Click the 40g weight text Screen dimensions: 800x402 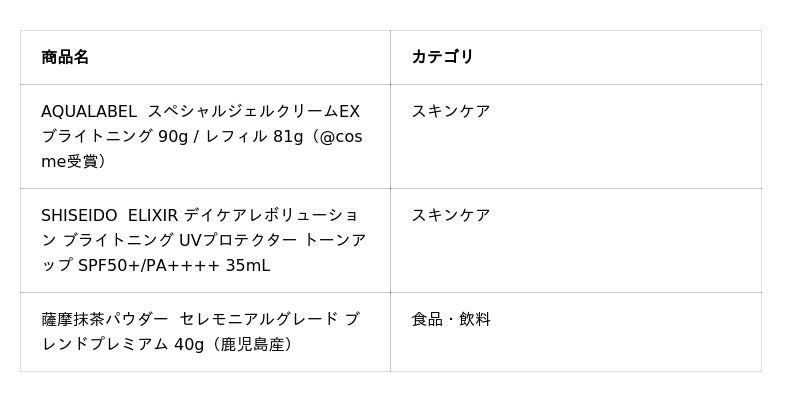tap(187, 344)
